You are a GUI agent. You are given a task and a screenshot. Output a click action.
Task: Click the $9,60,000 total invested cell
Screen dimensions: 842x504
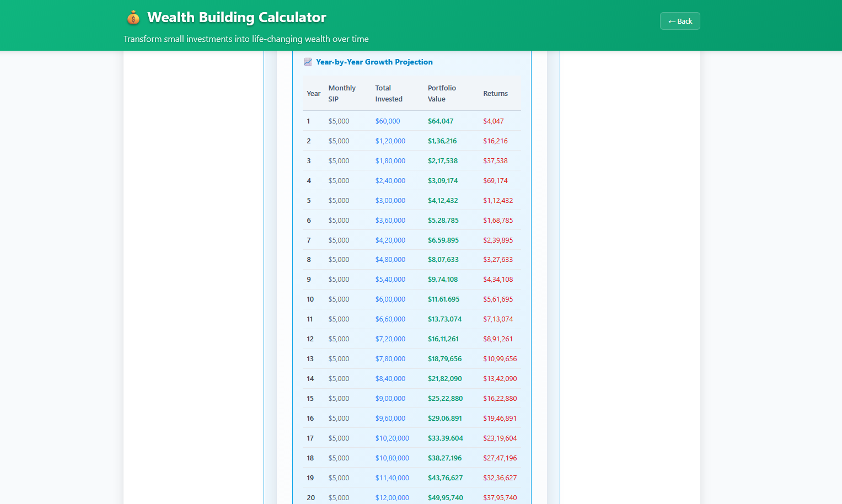pos(390,418)
